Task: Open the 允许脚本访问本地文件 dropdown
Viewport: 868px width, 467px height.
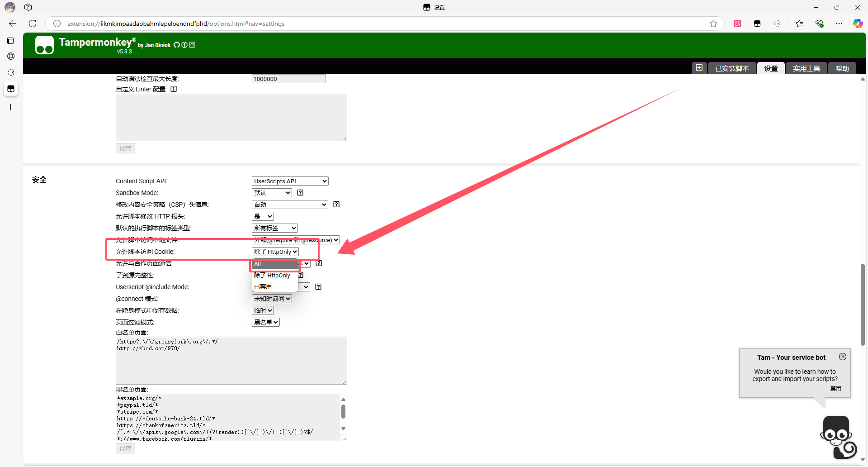Action: [296, 240]
